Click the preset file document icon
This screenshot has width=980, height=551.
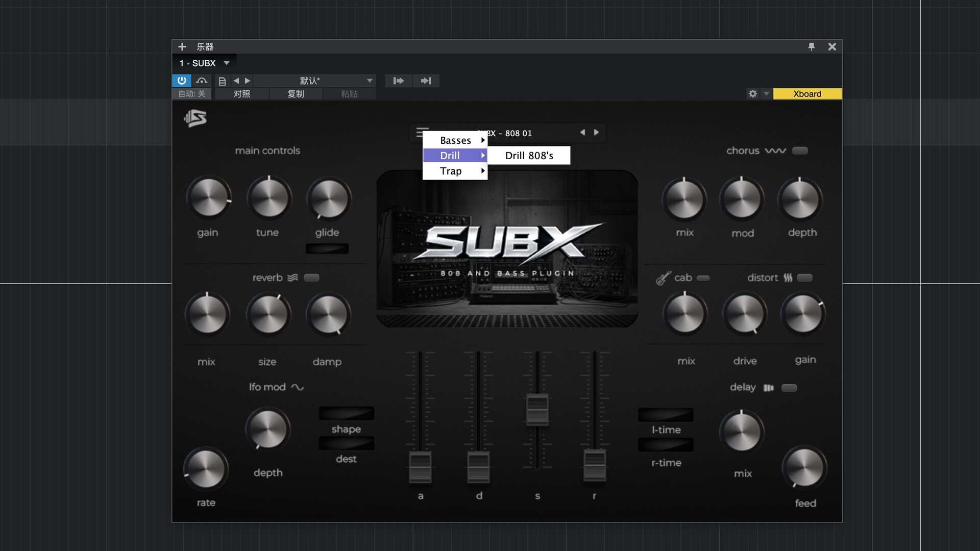(222, 81)
